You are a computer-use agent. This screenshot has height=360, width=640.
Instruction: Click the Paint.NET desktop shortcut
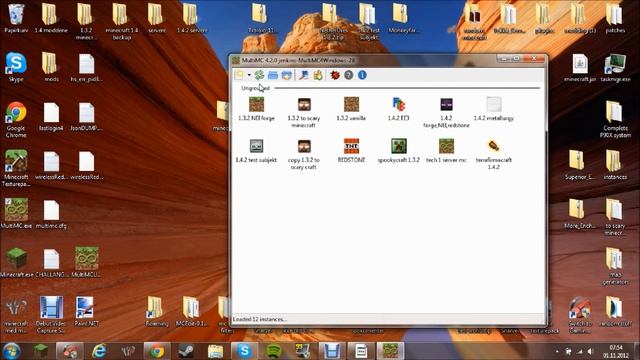86,311
